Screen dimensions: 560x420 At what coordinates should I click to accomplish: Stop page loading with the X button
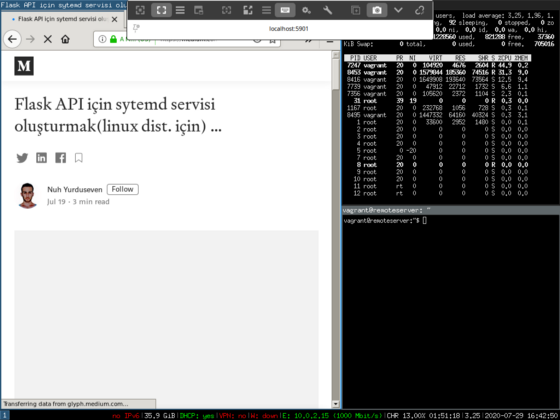coord(48,39)
